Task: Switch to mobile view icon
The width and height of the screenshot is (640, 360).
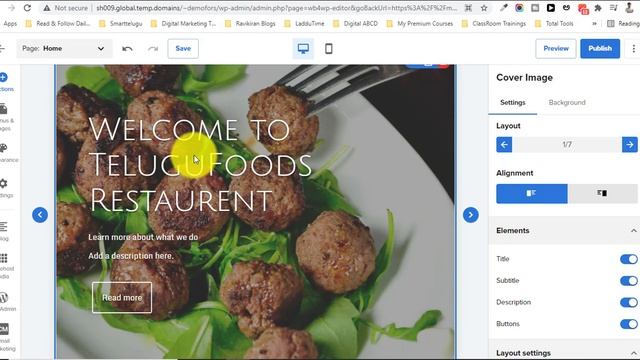Action: [329, 49]
